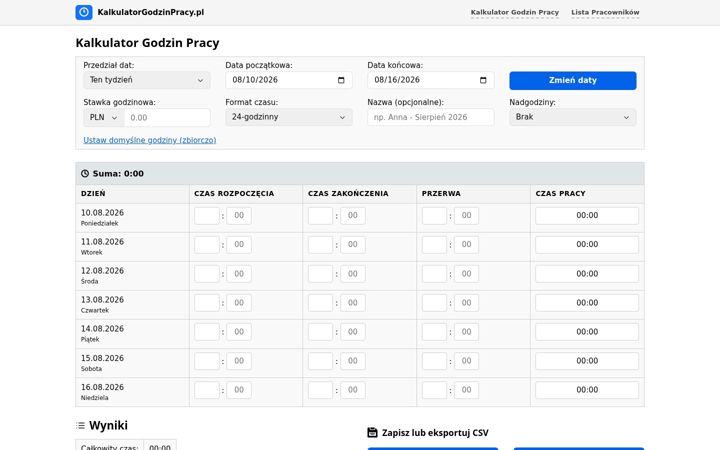The height and width of the screenshot is (450, 720).
Task: Click end hour field for 15.08.2026
Action: tap(321, 361)
